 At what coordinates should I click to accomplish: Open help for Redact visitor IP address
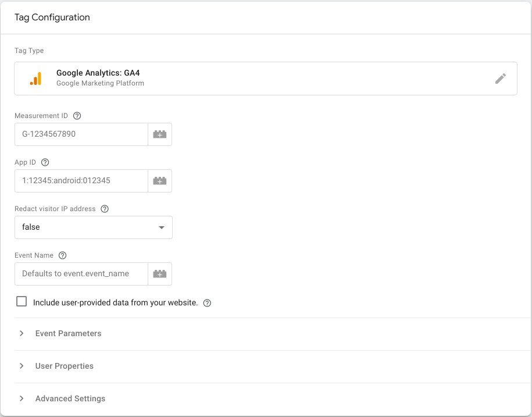coord(104,208)
